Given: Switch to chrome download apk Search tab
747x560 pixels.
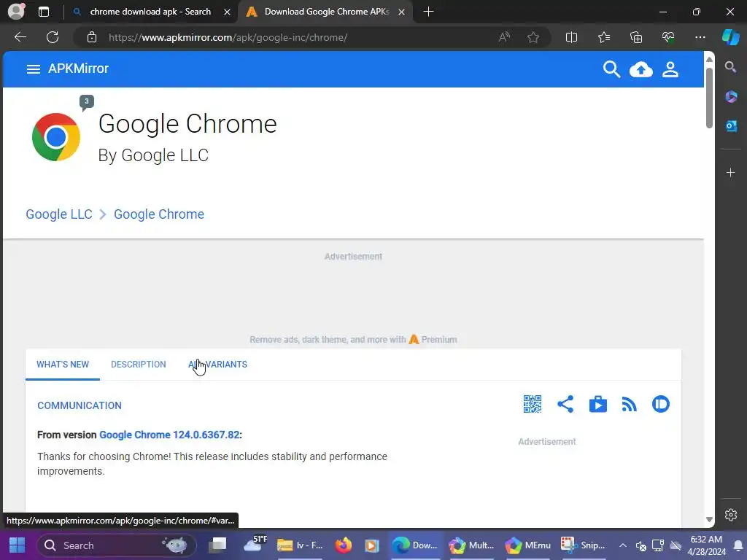Looking at the screenshot, I should pos(150,12).
